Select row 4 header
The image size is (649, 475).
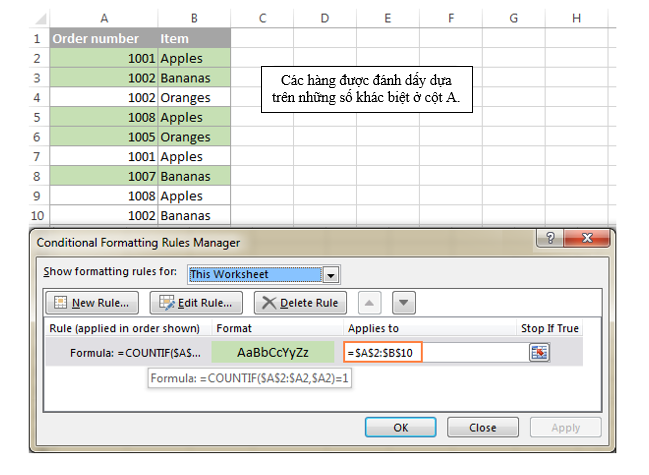pos(37,98)
